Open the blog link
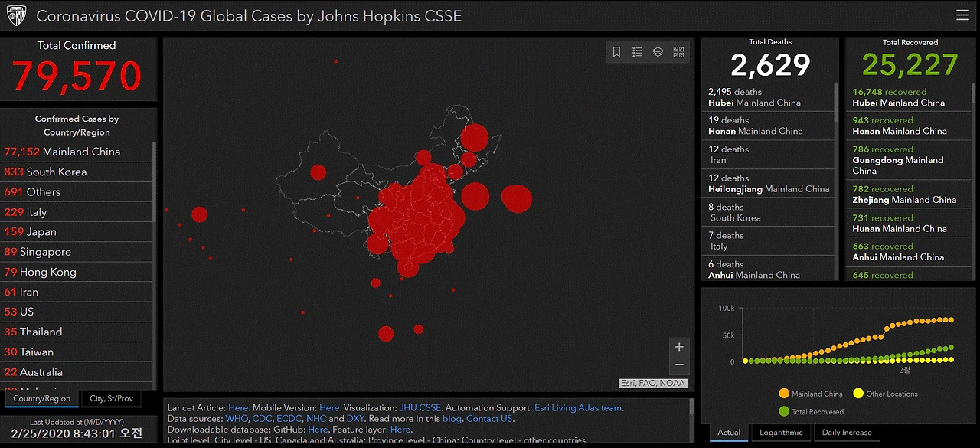 point(452,419)
